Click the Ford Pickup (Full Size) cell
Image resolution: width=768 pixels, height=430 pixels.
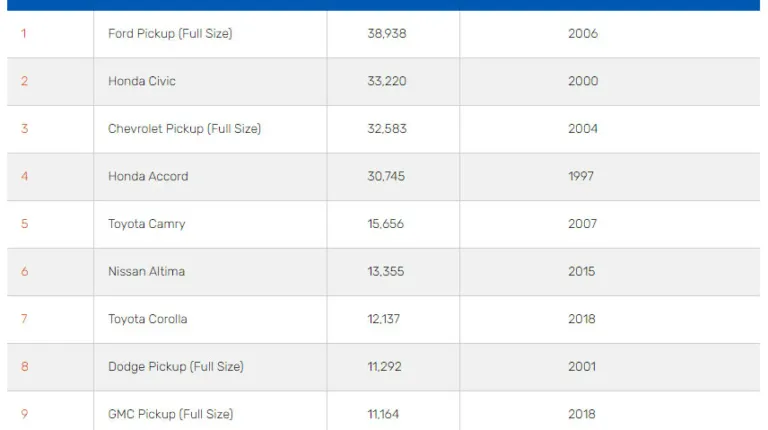(170, 34)
